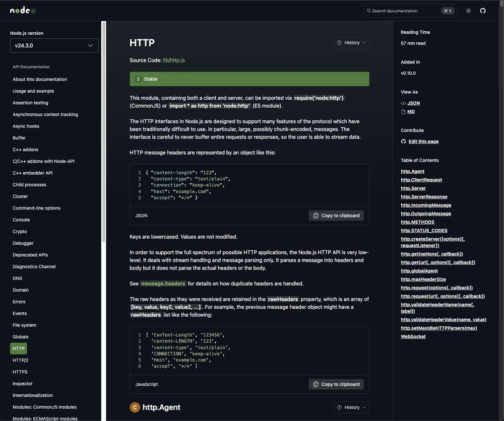Click the http.Agent section heading
This screenshot has width=504, height=421.
coord(161,407)
